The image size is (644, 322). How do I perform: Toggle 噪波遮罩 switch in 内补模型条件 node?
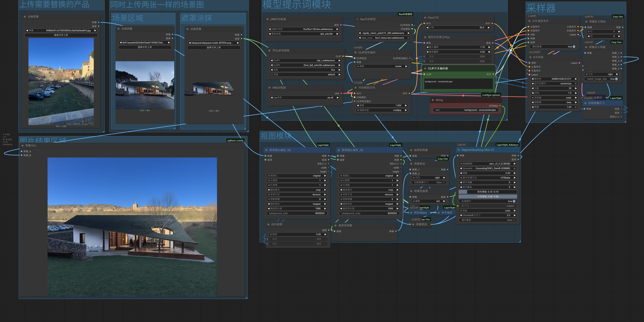574,47
